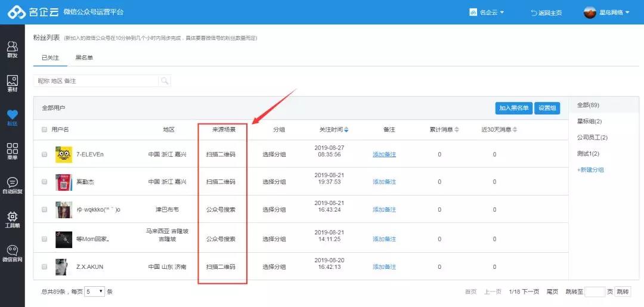Open 微信官网 icon in sidebar
Image resolution: width=644 pixels, height=307 pixels.
12,253
